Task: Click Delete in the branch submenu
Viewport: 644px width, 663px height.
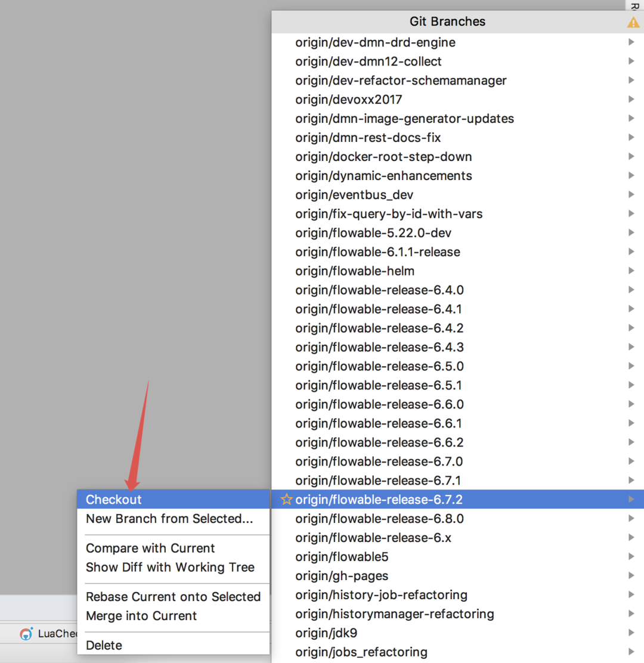Action: coord(174,645)
